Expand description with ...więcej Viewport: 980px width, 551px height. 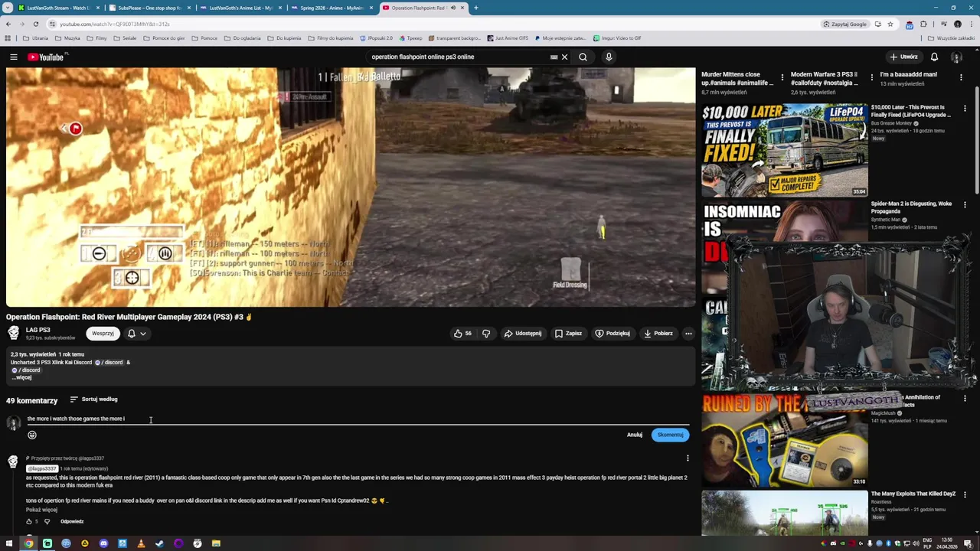22,377
